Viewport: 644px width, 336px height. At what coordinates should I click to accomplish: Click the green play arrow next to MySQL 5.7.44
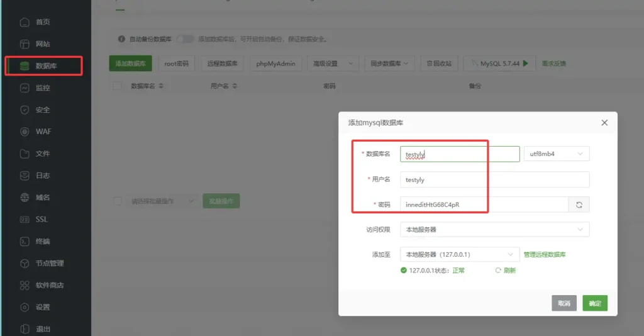coord(526,64)
